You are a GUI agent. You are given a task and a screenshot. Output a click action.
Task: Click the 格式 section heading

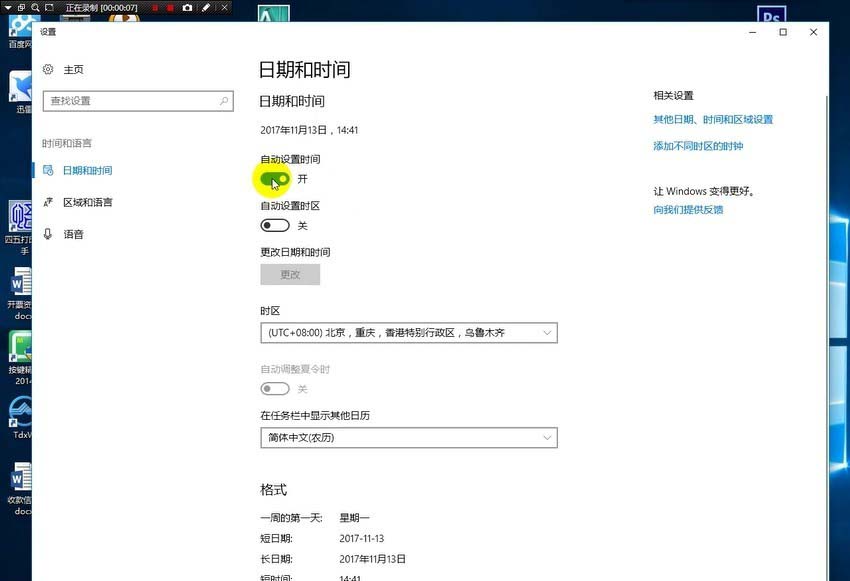coord(273,490)
